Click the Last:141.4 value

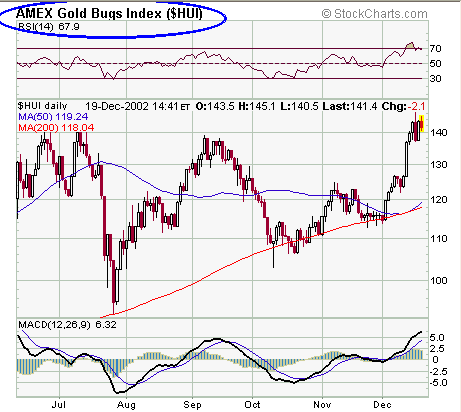pos(350,106)
